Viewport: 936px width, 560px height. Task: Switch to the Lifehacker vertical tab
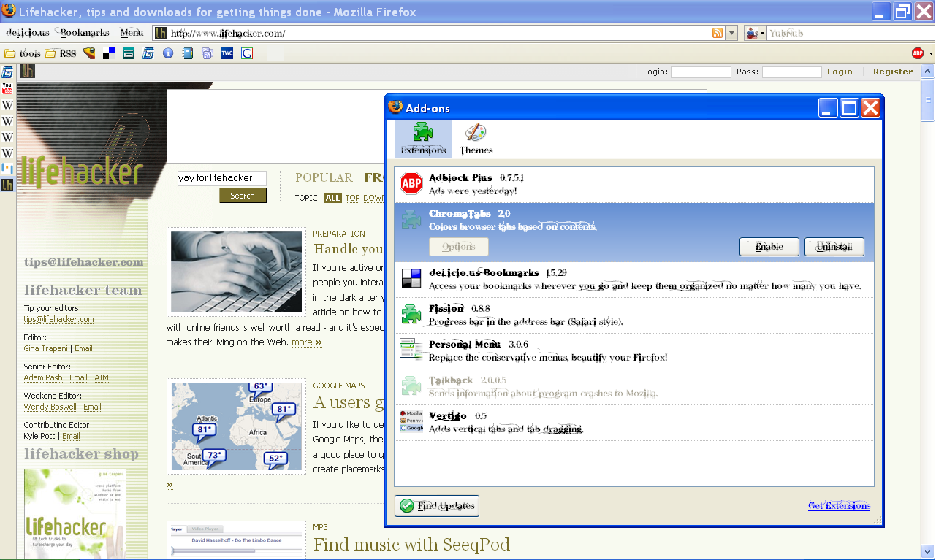pos(7,185)
